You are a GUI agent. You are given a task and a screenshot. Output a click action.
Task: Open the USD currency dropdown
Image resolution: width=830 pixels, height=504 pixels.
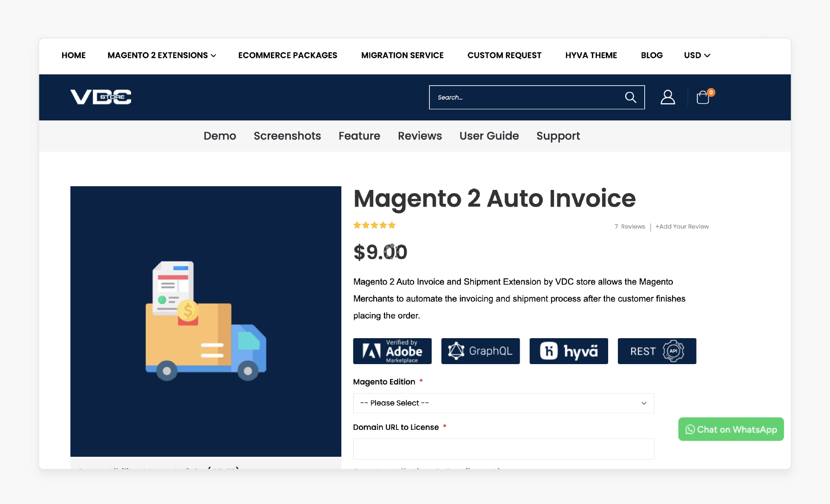click(x=697, y=55)
